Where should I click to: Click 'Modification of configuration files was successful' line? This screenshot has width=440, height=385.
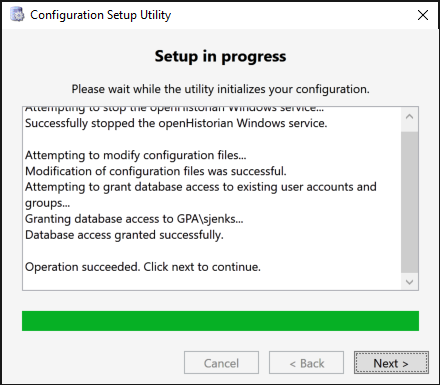(156, 171)
